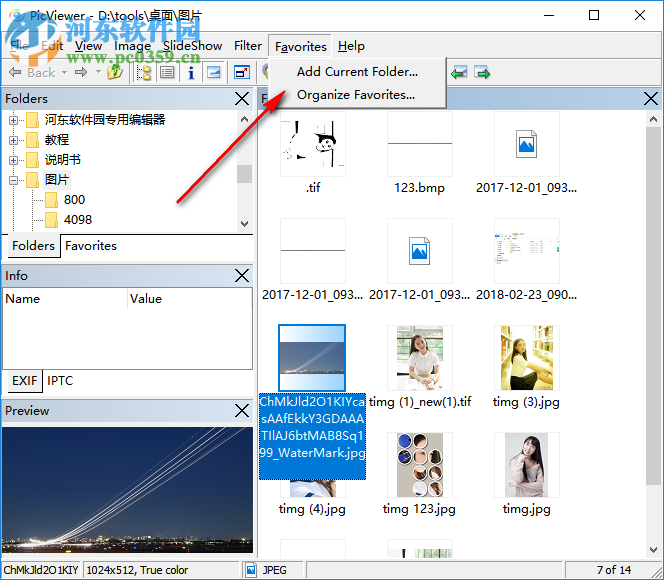The image size is (664, 580).
Task: Click the JPEG format status bar icon
Action: coord(251,570)
